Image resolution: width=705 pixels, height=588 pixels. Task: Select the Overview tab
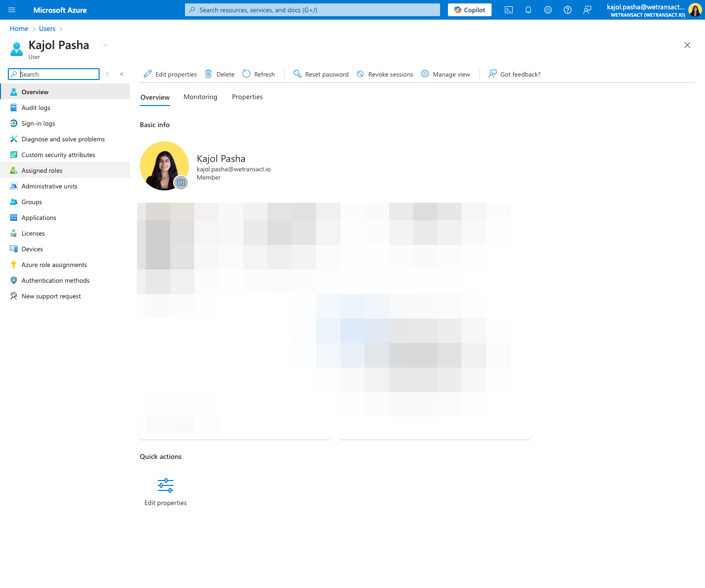(155, 97)
